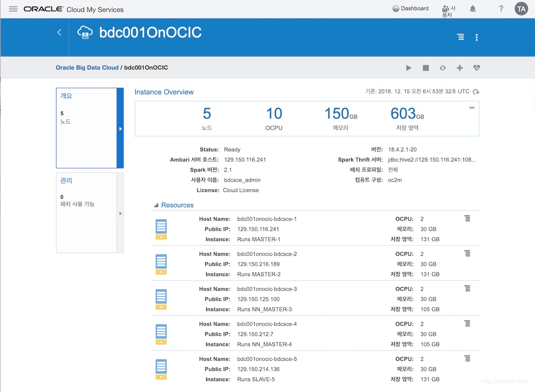
Task: Collapse the overview summary with minus
Action: point(472,108)
